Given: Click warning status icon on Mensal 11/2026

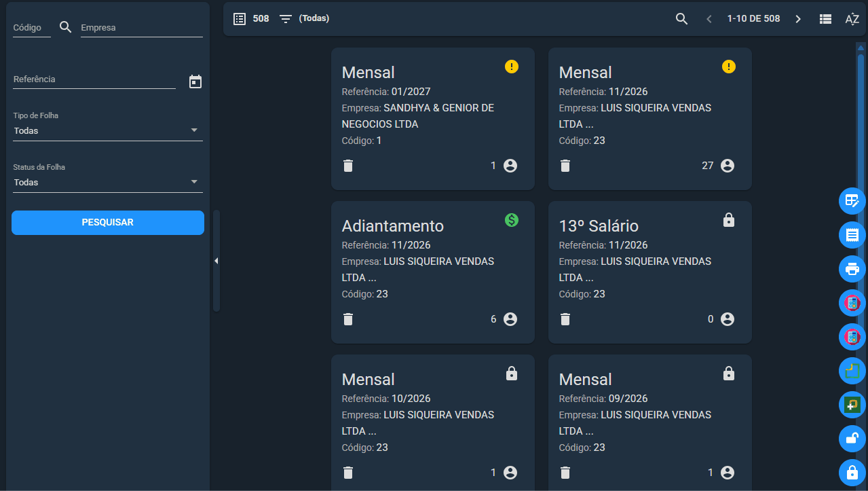Looking at the screenshot, I should 729,67.
